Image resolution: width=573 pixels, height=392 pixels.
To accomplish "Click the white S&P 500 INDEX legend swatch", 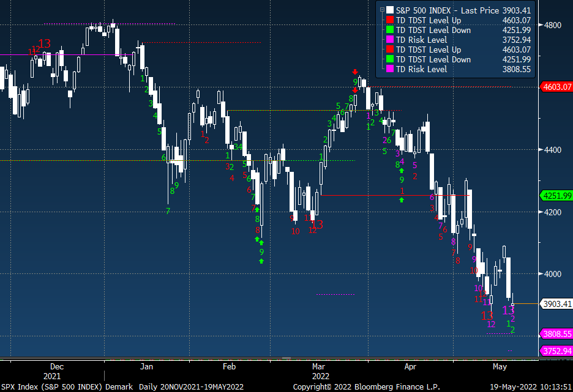I will click(390, 10).
